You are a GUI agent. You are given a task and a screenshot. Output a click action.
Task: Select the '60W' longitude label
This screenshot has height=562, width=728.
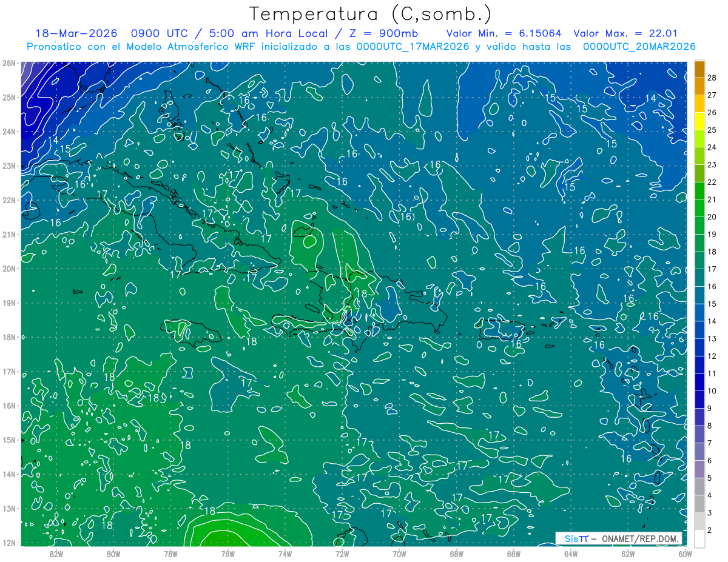point(686,554)
